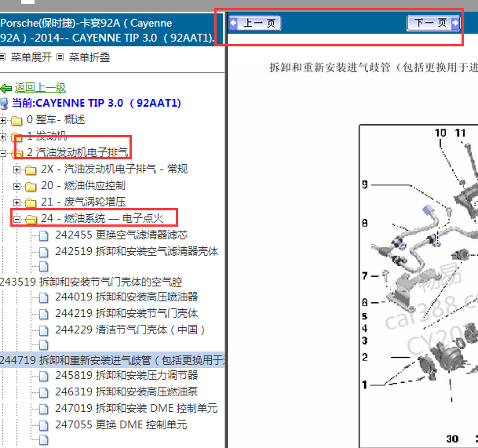Collapse the 2 汽油发动机电子排气 node
This screenshot has width=478, height=448.
[x=2, y=153]
